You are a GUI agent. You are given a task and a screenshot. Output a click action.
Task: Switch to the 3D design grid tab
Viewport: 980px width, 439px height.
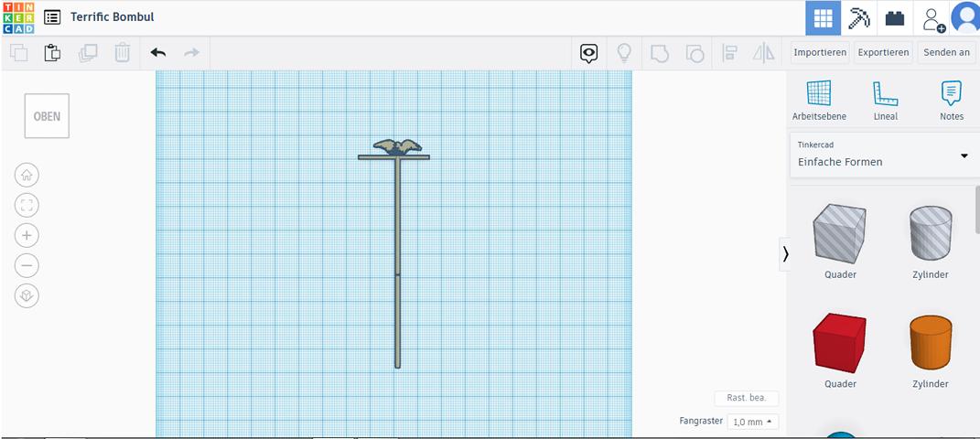click(824, 18)
